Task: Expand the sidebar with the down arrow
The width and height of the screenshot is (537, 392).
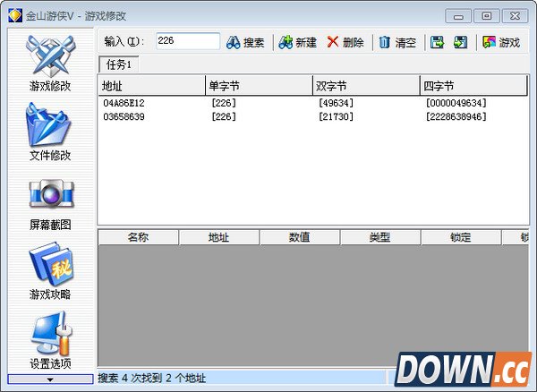Action: pyautogui.click(x=50, y=379)
